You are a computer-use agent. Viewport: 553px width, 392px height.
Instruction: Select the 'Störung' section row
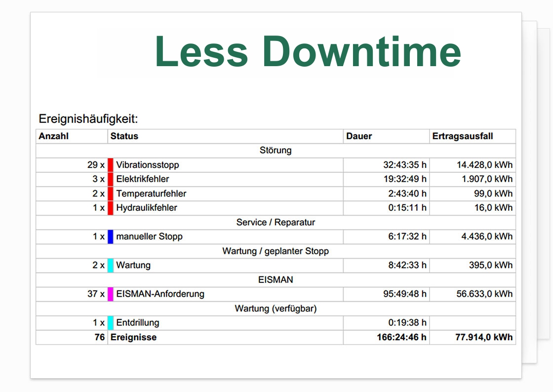(x=276, y=151)
